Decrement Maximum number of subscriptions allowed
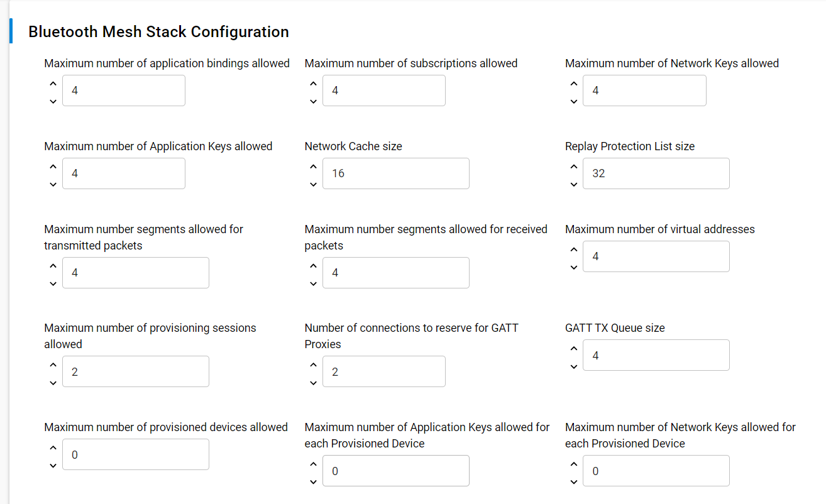This screenshot has width=826, height=504. (x=313, y=101)
